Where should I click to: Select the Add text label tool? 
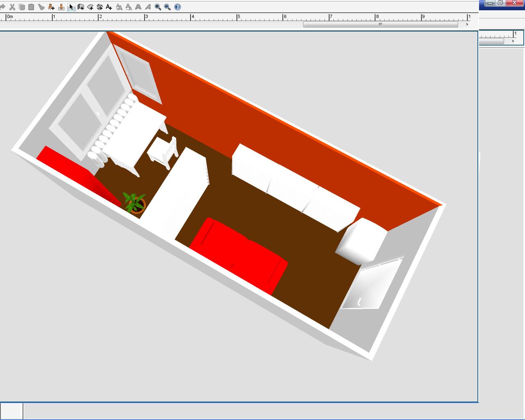coord(109,7)
